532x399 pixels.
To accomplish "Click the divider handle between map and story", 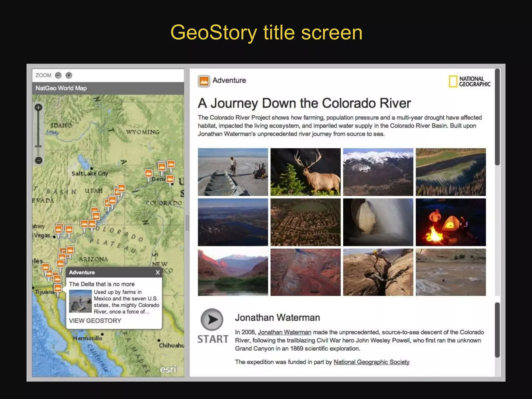I will coord(187,223).
